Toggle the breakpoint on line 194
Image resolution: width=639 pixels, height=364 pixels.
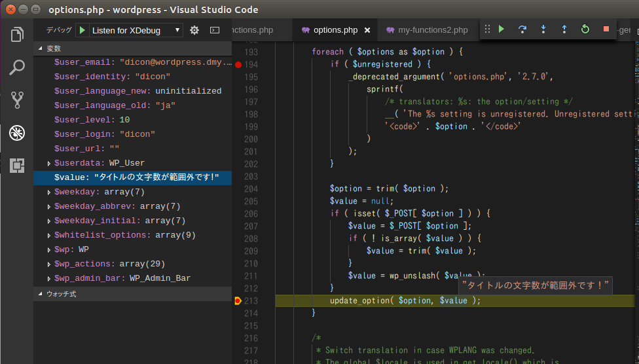click(x=238, y=65)
